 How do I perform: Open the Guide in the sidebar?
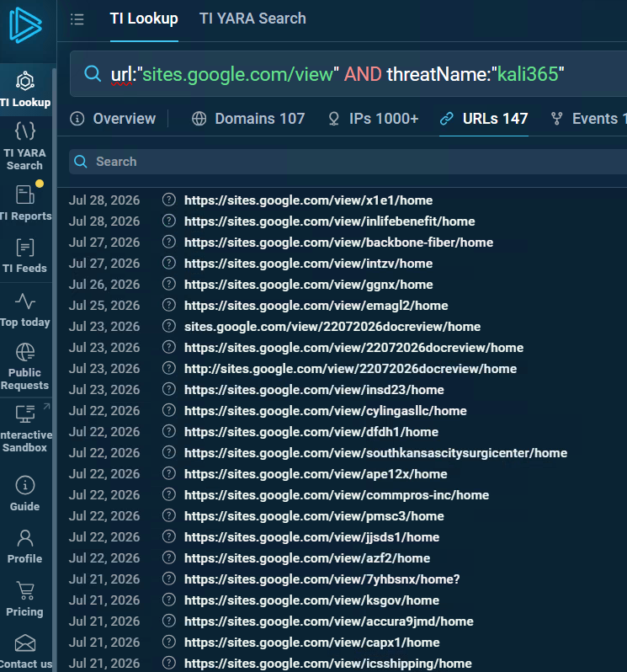(x=25, y=493)
